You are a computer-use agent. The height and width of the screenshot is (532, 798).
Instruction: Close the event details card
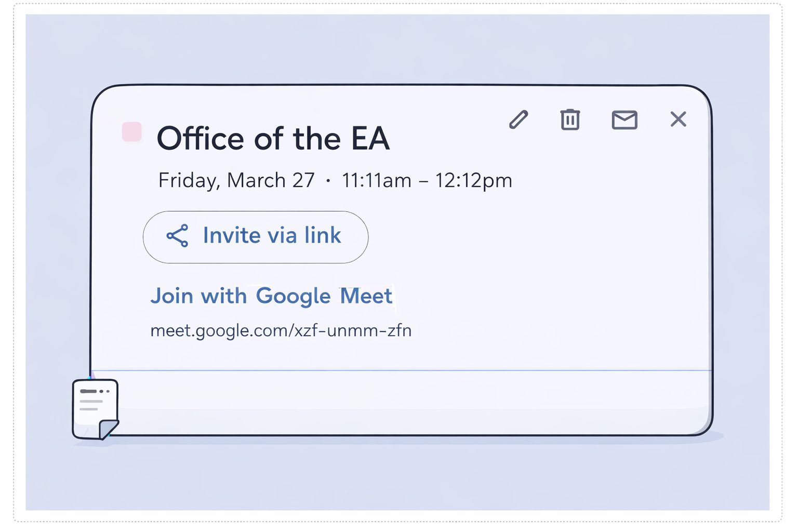point(678,119)
